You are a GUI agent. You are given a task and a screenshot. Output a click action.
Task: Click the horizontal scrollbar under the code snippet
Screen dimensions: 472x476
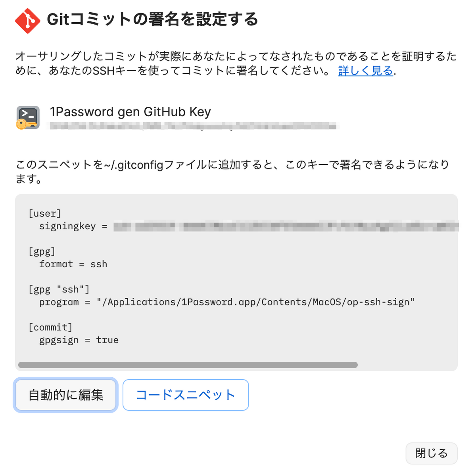[188, 365]
